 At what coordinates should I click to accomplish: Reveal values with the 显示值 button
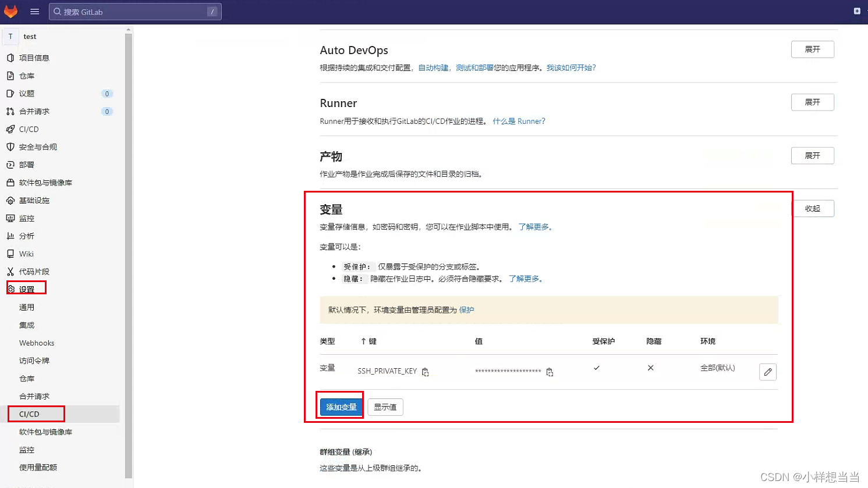pos(385,407)
